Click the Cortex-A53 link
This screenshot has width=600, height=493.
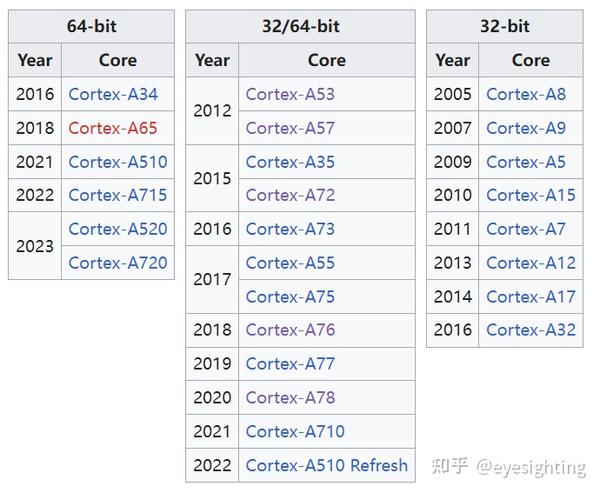(290, 95)
